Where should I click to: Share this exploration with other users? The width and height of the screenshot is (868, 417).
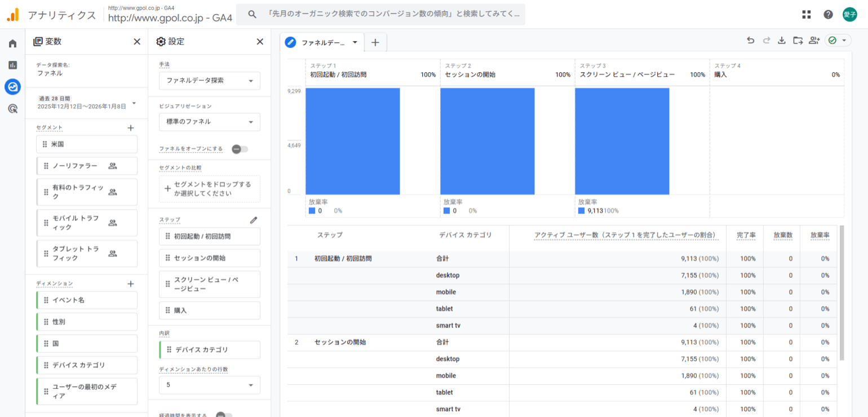click(x=813, y=40)
